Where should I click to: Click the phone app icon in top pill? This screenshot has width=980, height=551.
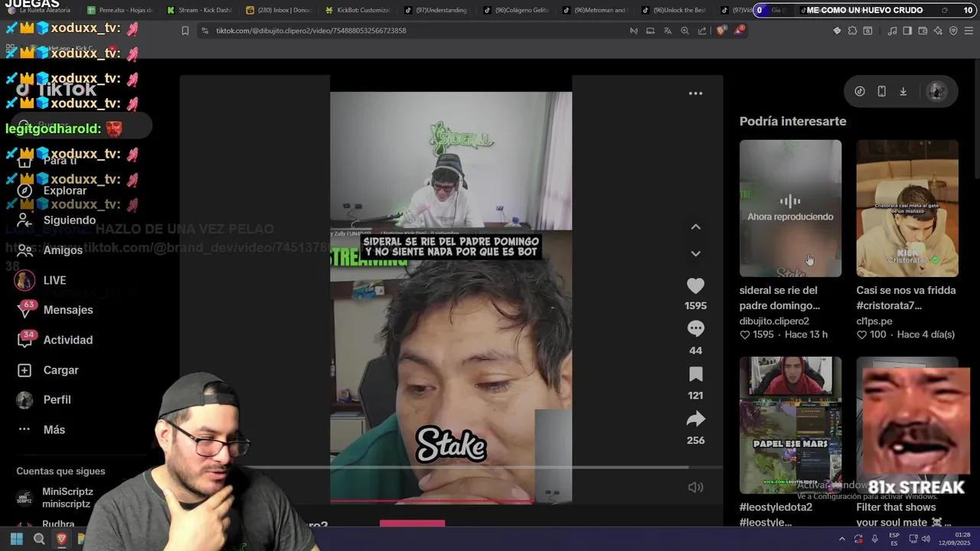tap(881, 91)
